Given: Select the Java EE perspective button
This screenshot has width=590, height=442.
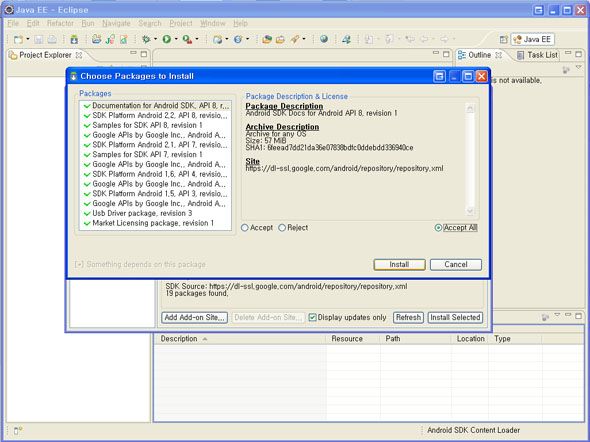Looking at the screenshot, I should click(x=533, y=39).
